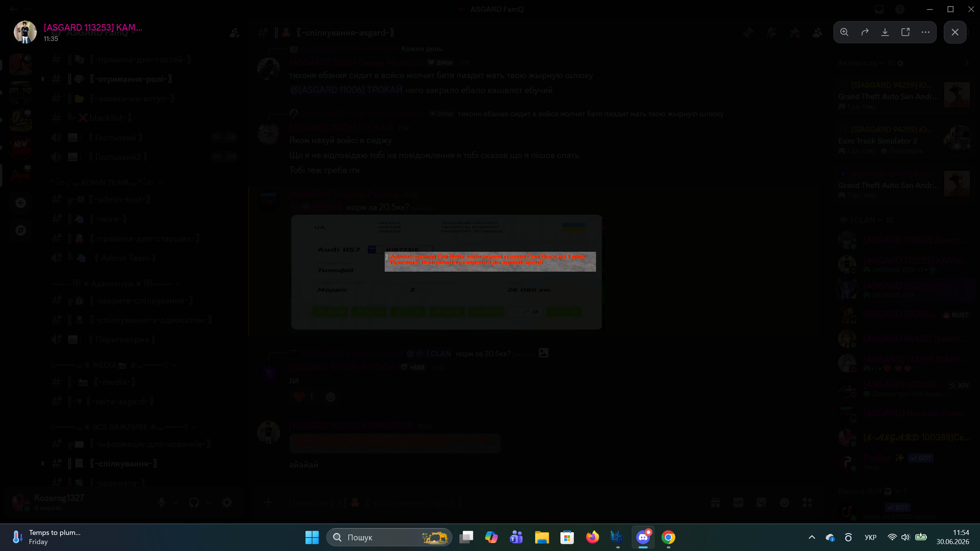Image resolution: width=980 pixels, height=551 pixels.
Task: Click the dimmed message input field
Action: pyautogui.click(x=494, y=502)
